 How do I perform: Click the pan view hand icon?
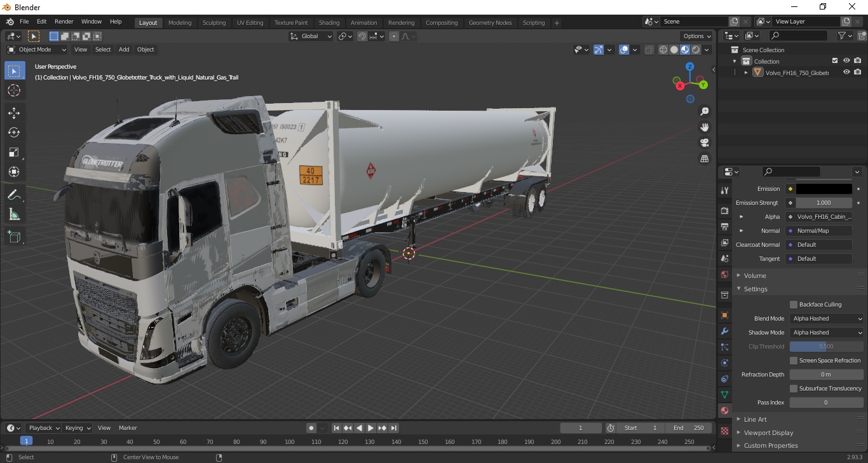pyautogui.click(x=704, y=127)
